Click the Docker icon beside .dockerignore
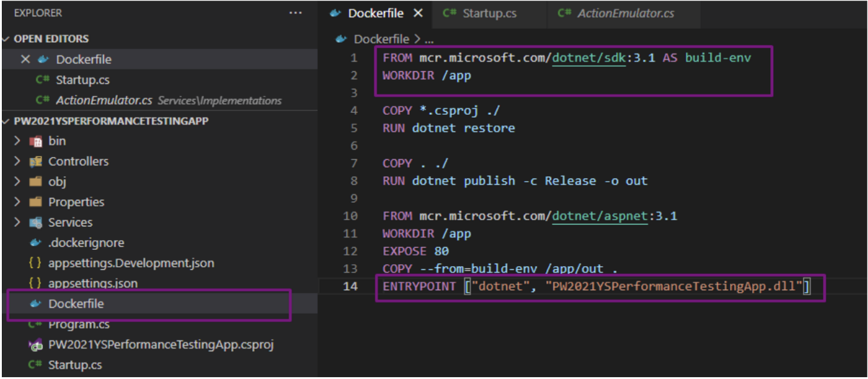 36,243
